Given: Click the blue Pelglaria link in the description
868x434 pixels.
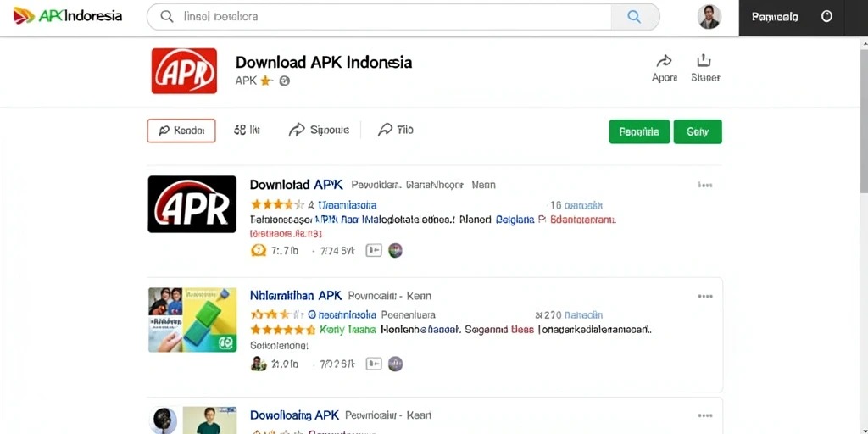Looking at the screenshot, I should coord(515,220).
